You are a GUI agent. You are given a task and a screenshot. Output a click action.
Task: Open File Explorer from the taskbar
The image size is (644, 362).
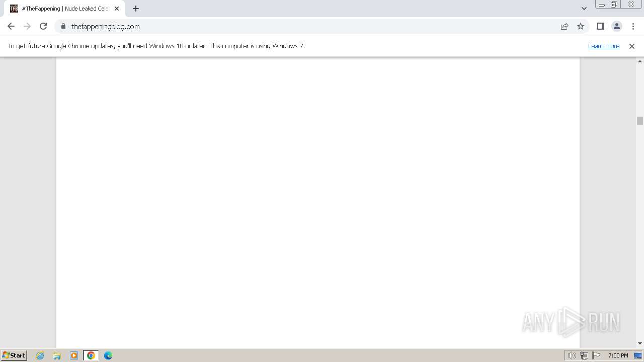pyautogui.click(x=57, y=355)
